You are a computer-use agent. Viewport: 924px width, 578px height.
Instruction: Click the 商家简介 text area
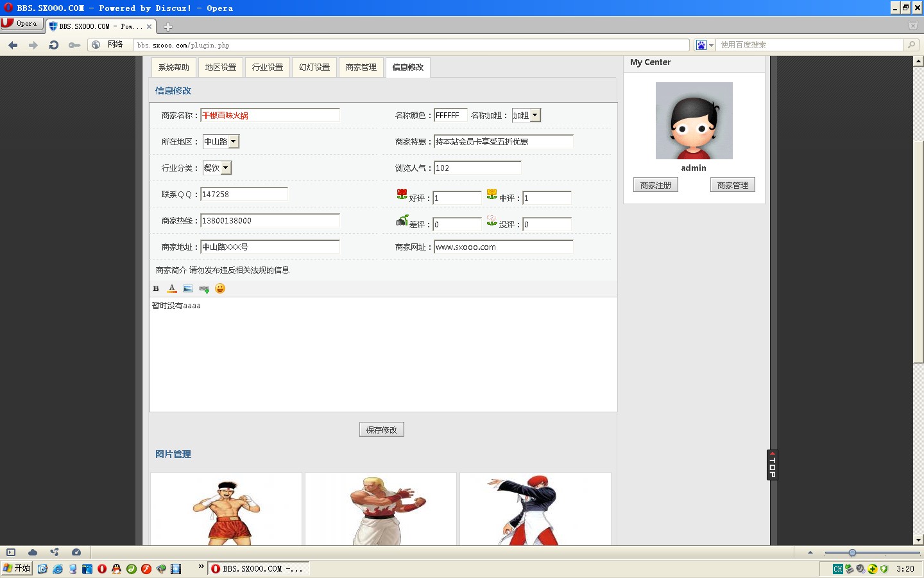click(x=383, y=354)
